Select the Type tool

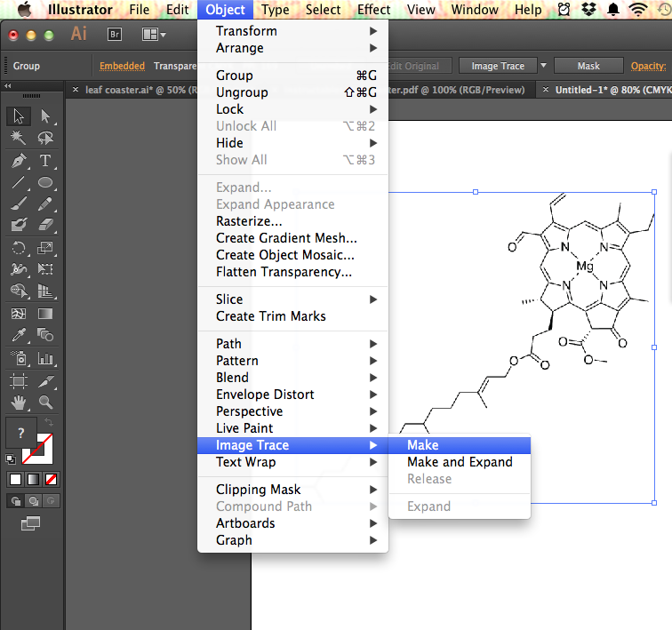pos(45,161)
